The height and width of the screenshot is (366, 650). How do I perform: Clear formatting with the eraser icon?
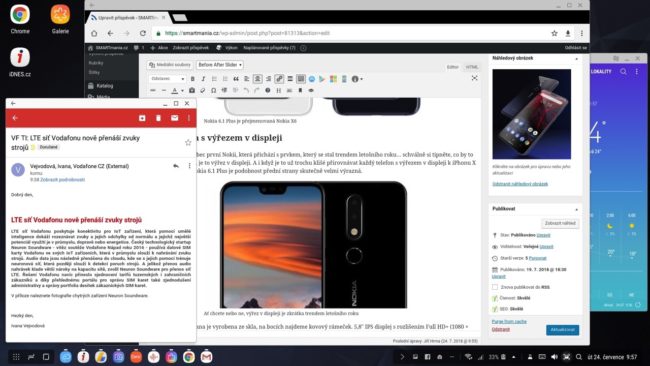203,90
